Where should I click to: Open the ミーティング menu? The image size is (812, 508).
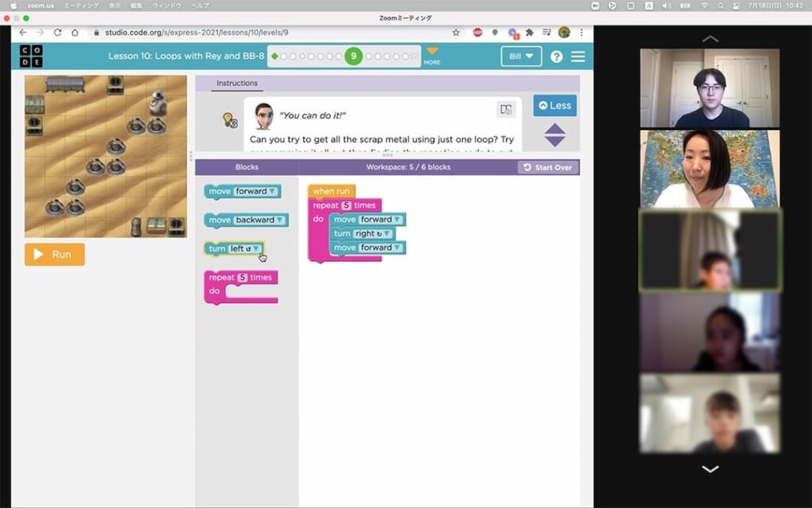click(x=82, y=6)
